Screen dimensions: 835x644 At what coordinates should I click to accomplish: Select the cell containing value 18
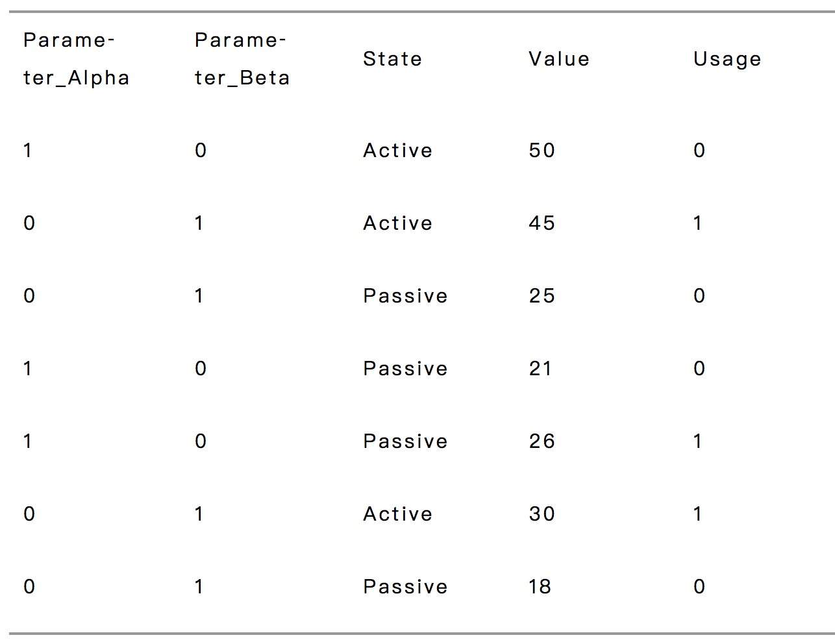pyautogui.click(x=540, y=587)
